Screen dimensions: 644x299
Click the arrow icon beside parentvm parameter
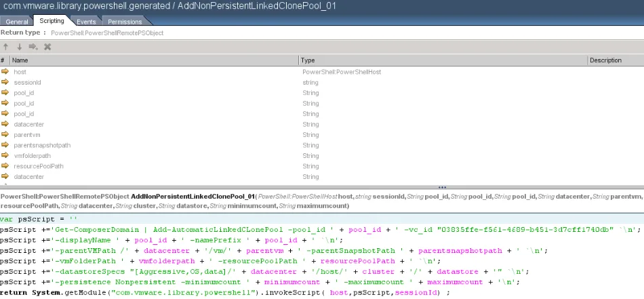5,134
